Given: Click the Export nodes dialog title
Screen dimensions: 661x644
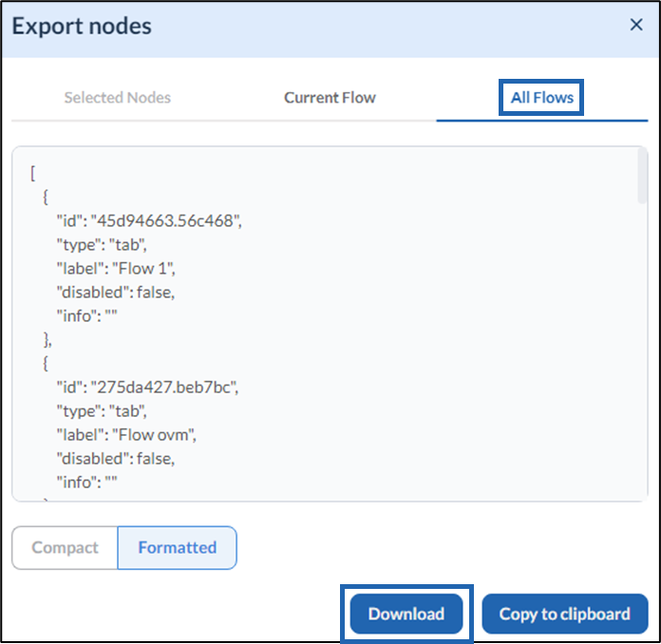Looking at the screenshot, I should point(82,27).
